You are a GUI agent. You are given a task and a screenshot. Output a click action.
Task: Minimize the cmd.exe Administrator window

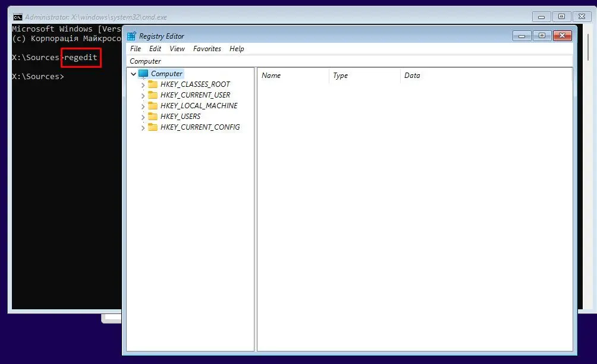[x=541, y=17]
